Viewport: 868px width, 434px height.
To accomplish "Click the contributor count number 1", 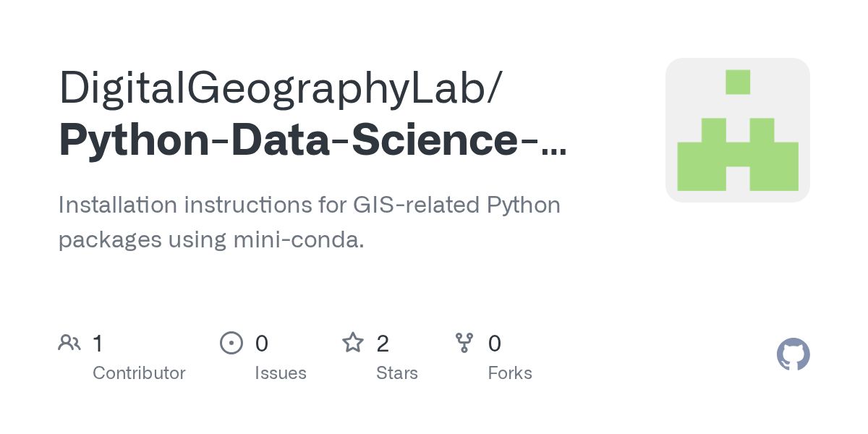I will pos(98,344).
